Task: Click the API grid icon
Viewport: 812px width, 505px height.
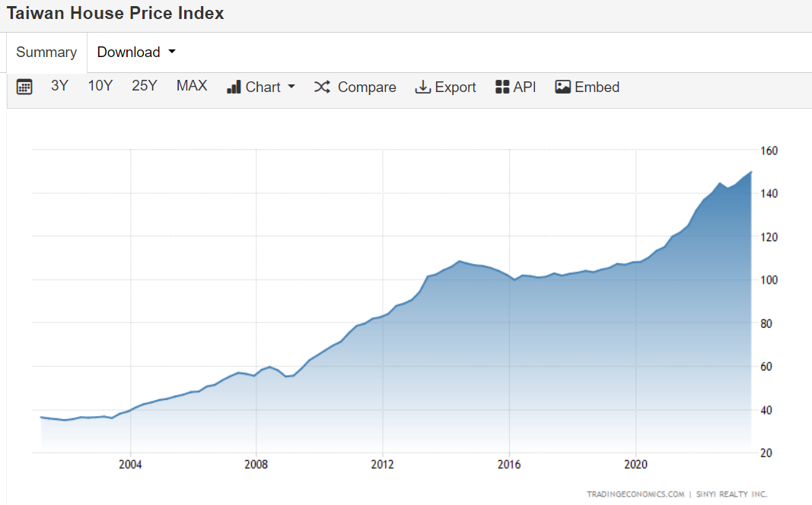Action: pos(502,87)
